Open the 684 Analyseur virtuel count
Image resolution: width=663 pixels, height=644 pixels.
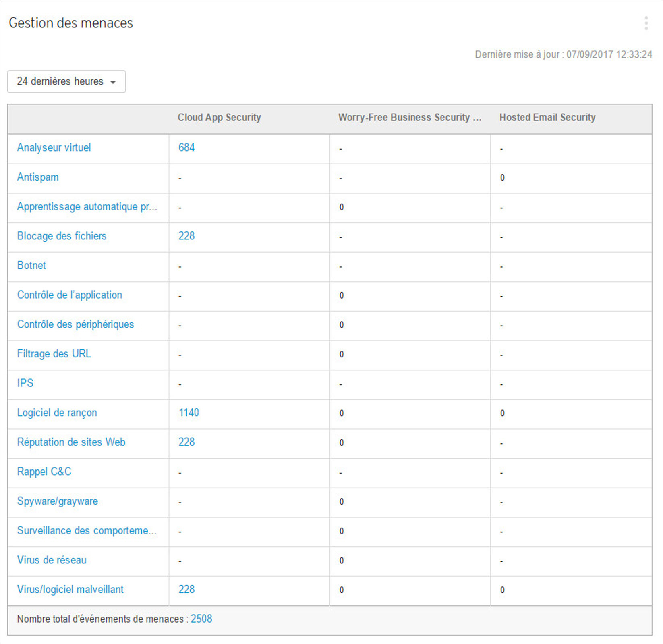(186, 147)
